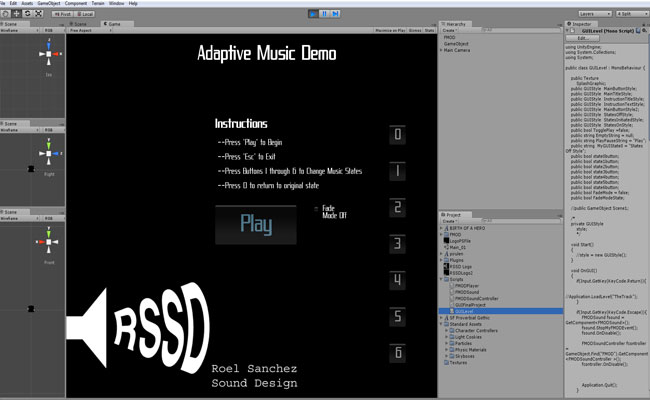This screenshot has height=400, width=650.
Task: Click music state button 3
Action: point(397,244)
